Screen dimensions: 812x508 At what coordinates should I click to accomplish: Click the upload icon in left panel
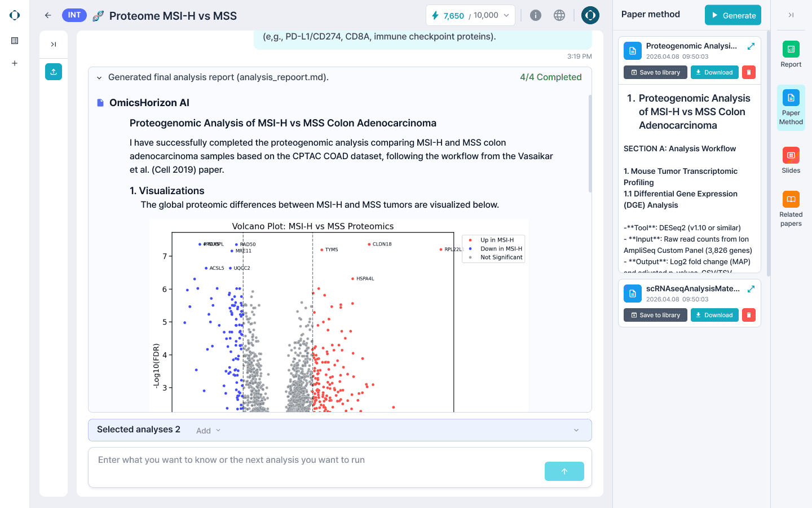(54, 72)
